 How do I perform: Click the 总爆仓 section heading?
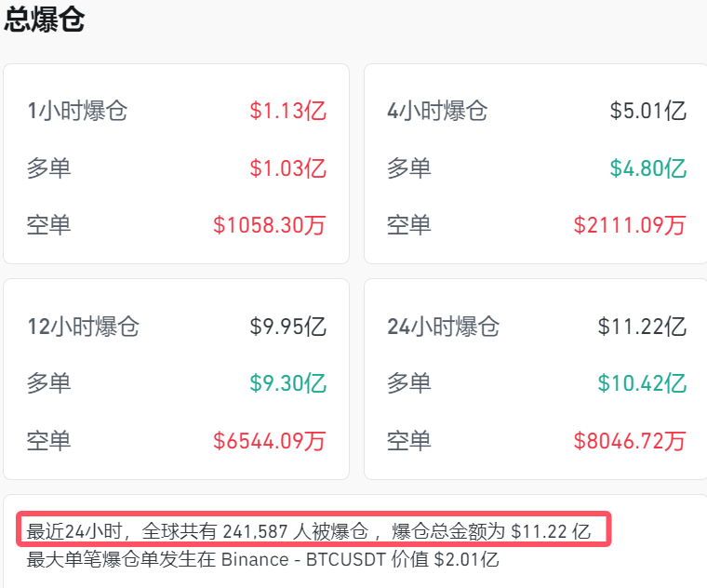(x=45, y=20)
